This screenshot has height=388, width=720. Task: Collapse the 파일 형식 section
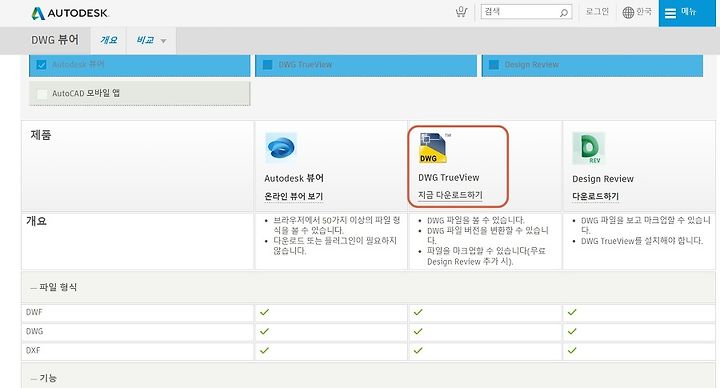tap(54, 287)
